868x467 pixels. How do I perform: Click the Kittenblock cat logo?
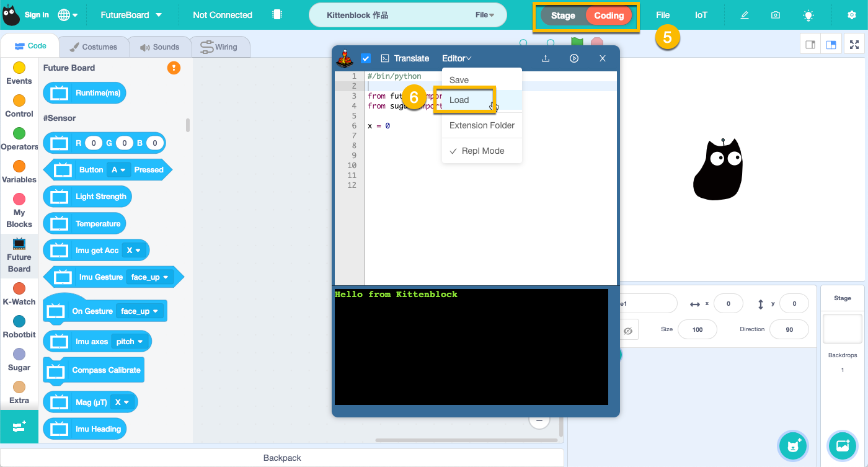[11, 15]
